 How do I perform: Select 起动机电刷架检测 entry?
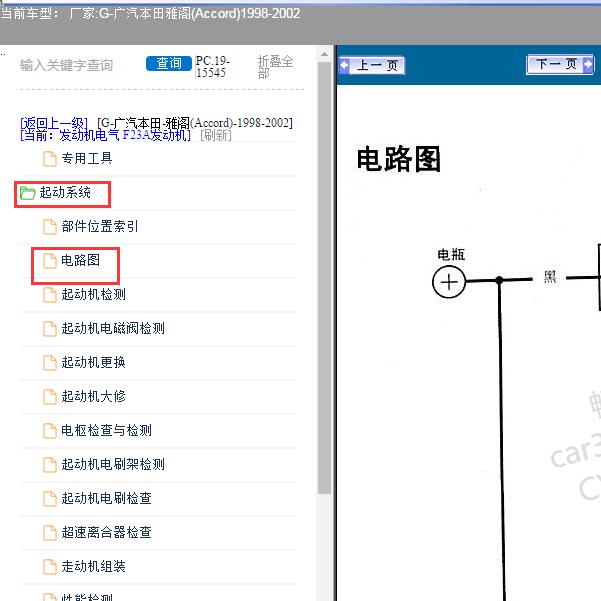(112, 464)
